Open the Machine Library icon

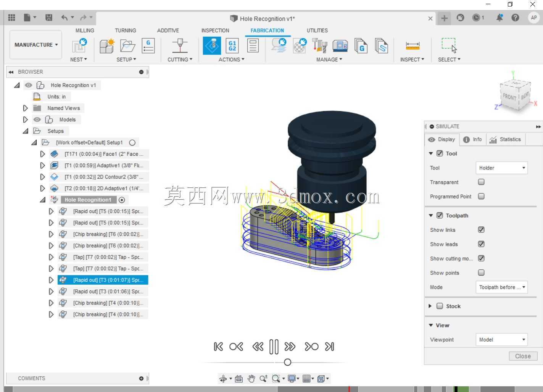click(x=340, y=45)
